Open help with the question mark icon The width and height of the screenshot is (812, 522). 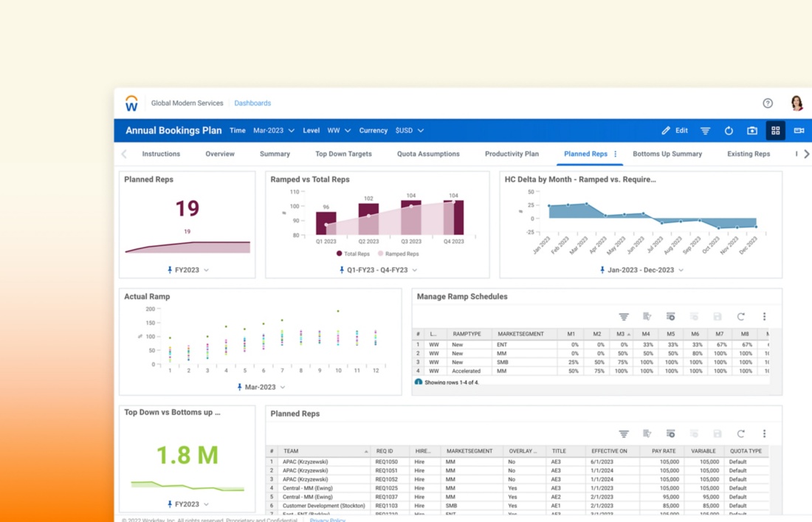[x=768, y=103]
